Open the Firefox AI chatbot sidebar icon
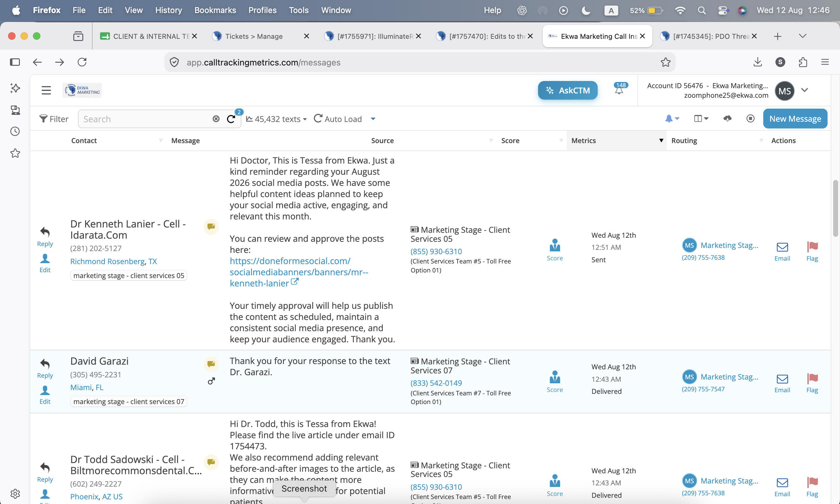The width and height of the screenshot is (840, 504). 15,88
